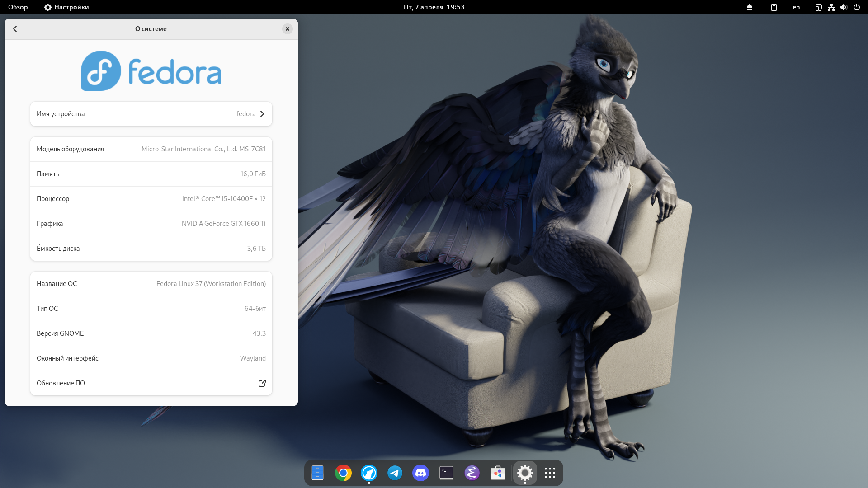Click Fedora Linux 37 Workstation Edition text
The height and width of the screenshot is (488, 868).
(211, 284)
